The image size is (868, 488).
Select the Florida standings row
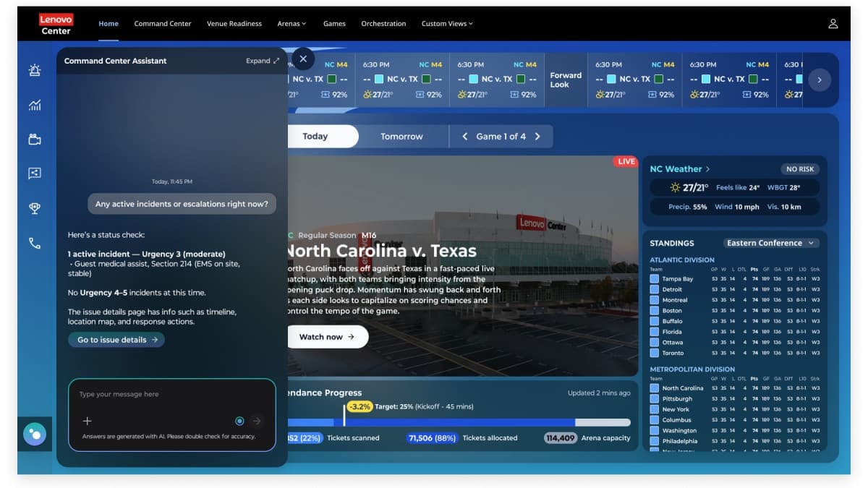click(735, 332)
